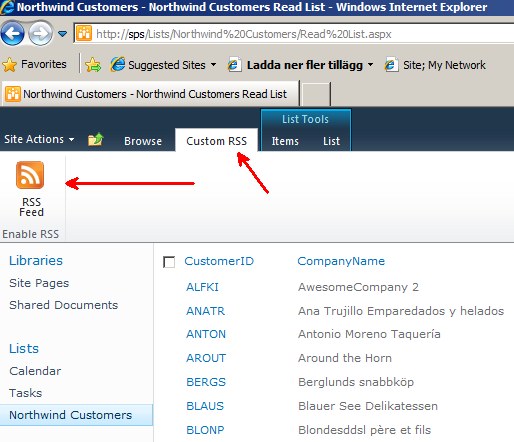
Task: Open the Ladda ner fler tillägg dropdown
Action: pyautogui.click(x=370, y=65)
